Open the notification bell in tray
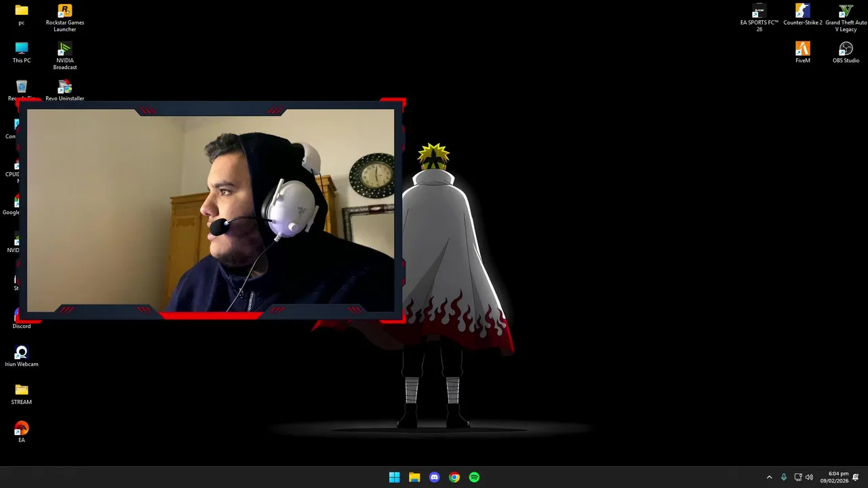The height and width of the screenshot is (488, 868). 856,477
